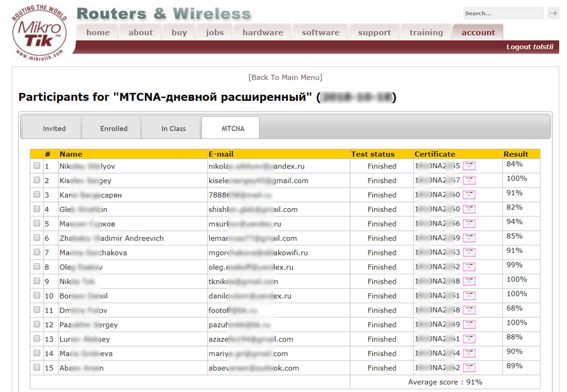Click certificate icon for row 3

coord(469,194)
